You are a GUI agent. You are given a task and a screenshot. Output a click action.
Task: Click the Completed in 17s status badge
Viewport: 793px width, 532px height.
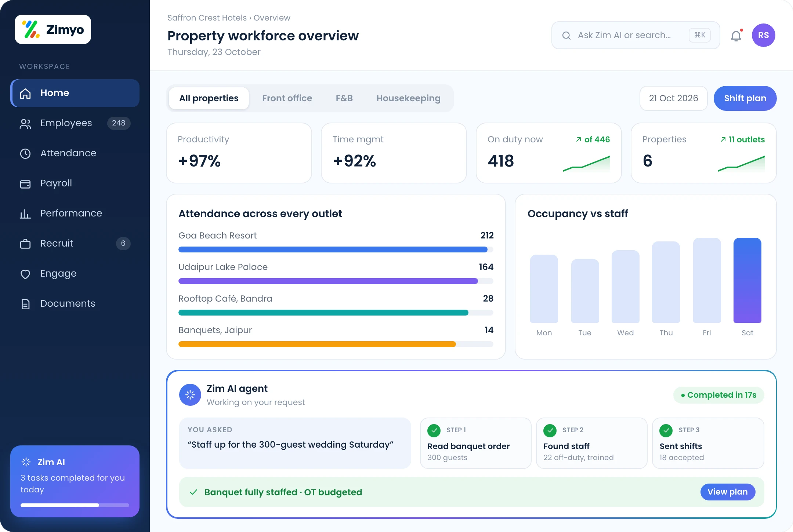[x=718, y=395]
